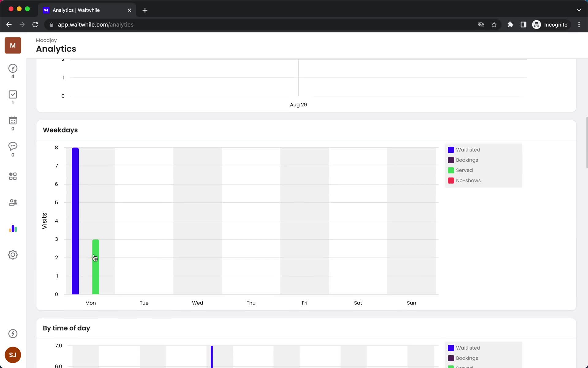Click the dashboard/overview icon in sidebar
The height and width of the screenshot is (368, 588).
coord(13,176)
